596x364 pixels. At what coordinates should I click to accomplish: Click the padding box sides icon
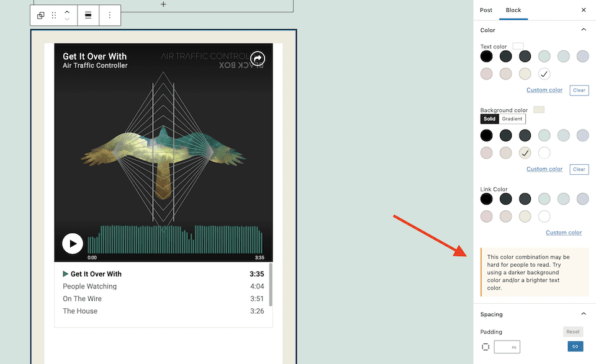[485, 347]
